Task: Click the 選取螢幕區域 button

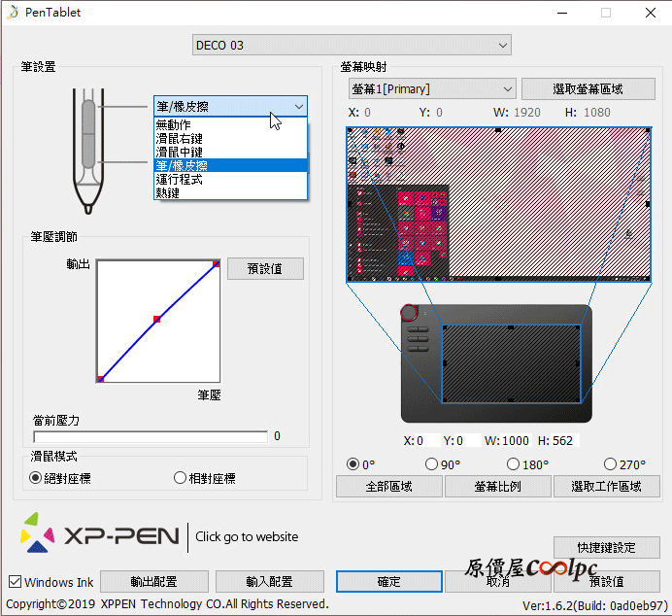Action: [588, 88]
